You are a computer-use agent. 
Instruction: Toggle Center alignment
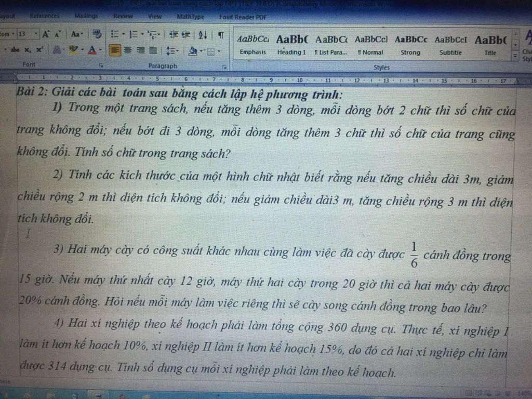pyautogui.click(x=128, y=50)
